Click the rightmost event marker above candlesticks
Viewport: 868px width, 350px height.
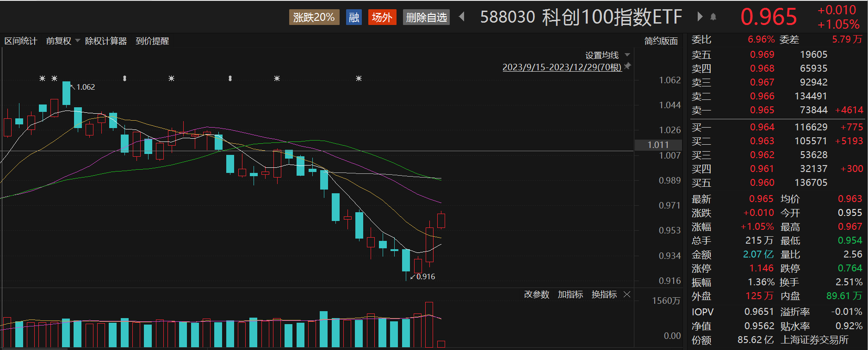[x=359, y=79]
